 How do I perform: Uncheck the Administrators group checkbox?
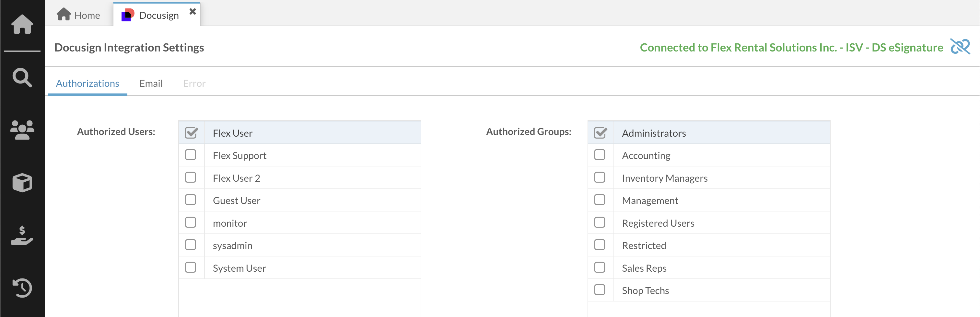(600, 133)
